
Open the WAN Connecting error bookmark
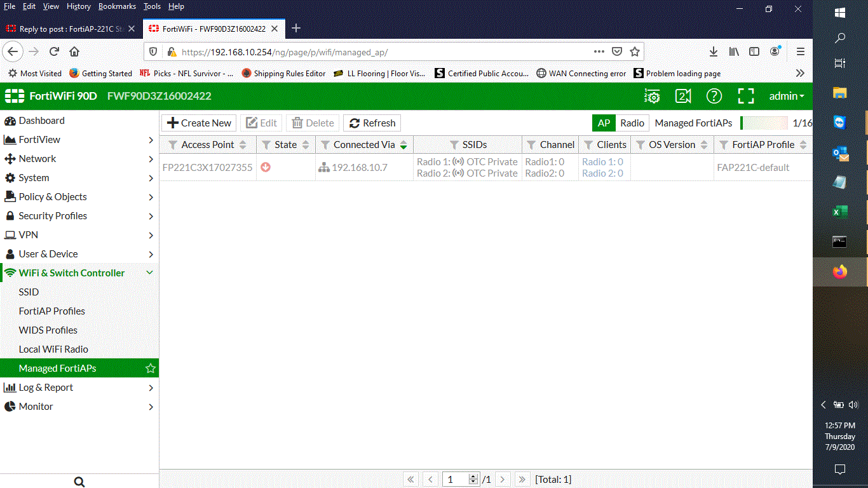(581, 74)
